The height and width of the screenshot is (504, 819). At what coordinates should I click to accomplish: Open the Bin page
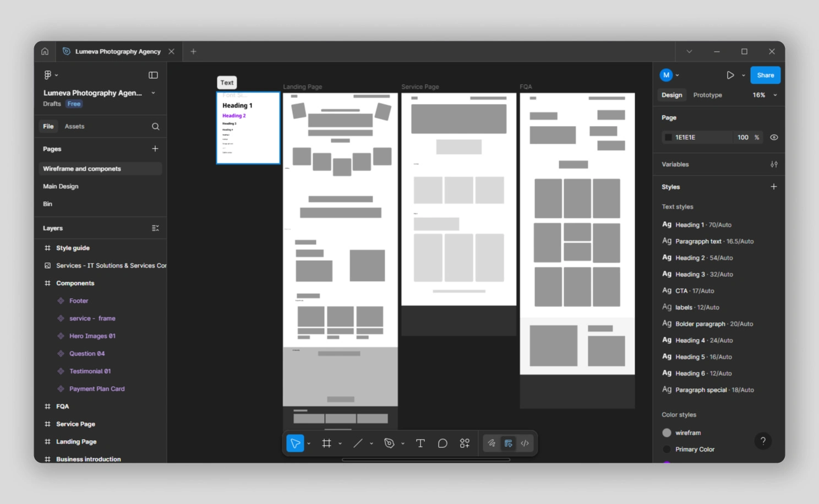(47, 204)
